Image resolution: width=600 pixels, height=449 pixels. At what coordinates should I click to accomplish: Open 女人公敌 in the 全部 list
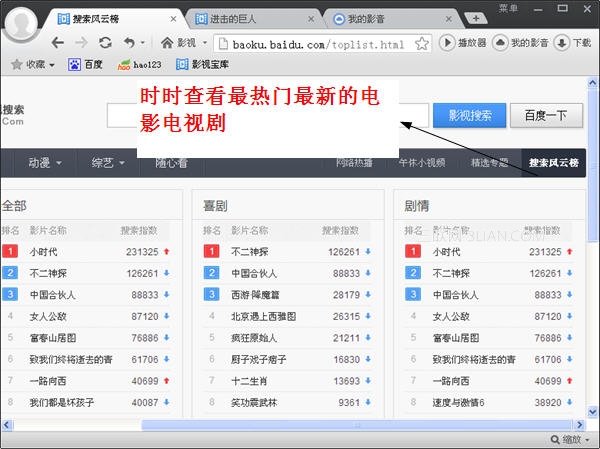(48, 317)
